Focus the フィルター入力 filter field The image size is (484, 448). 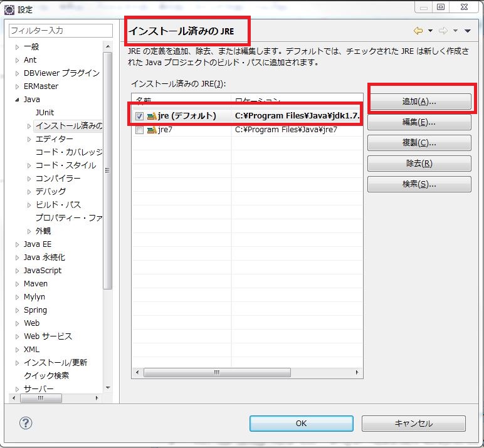click(61, 31)
